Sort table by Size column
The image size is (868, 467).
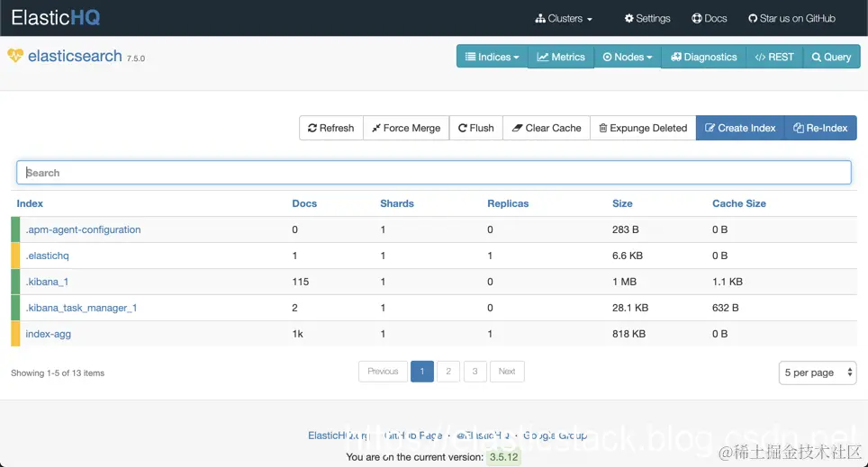coord(622,203)
